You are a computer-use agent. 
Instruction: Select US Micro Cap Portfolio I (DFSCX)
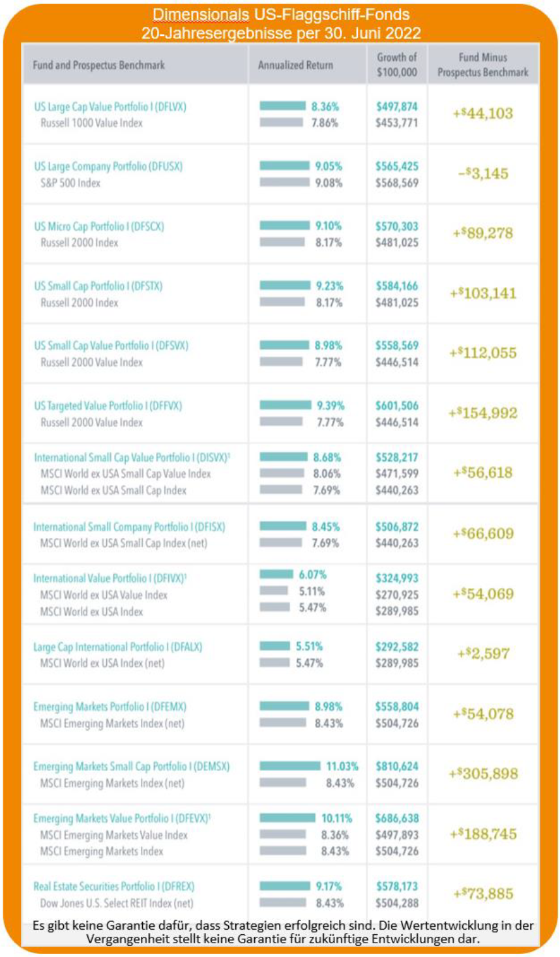(x=99, y=226)
